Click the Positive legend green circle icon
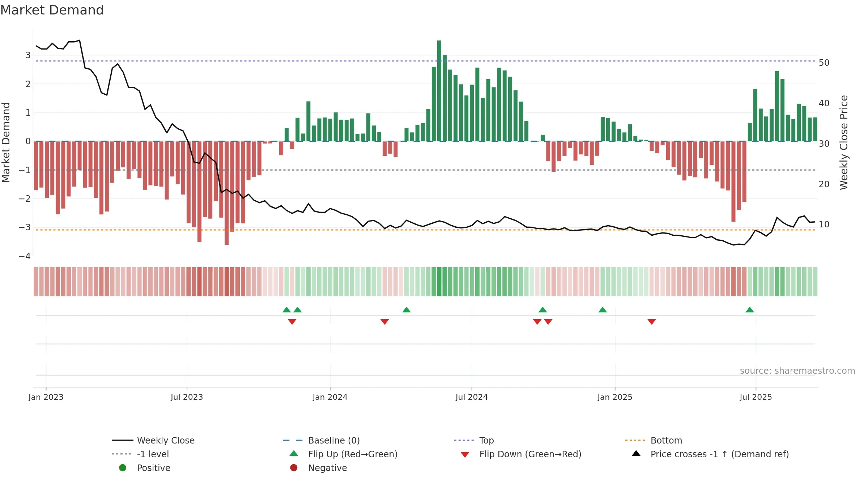The image size is (868, 488). (x=123, y=468)
